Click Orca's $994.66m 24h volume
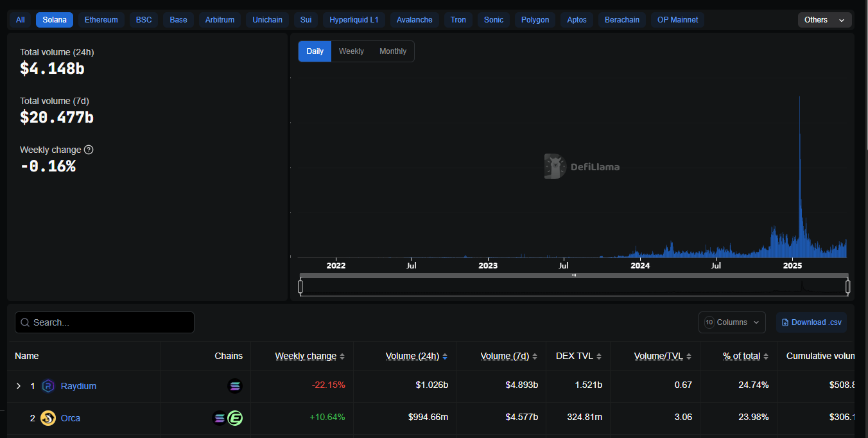The image size is (868, 438). click(x=428, y=417)
